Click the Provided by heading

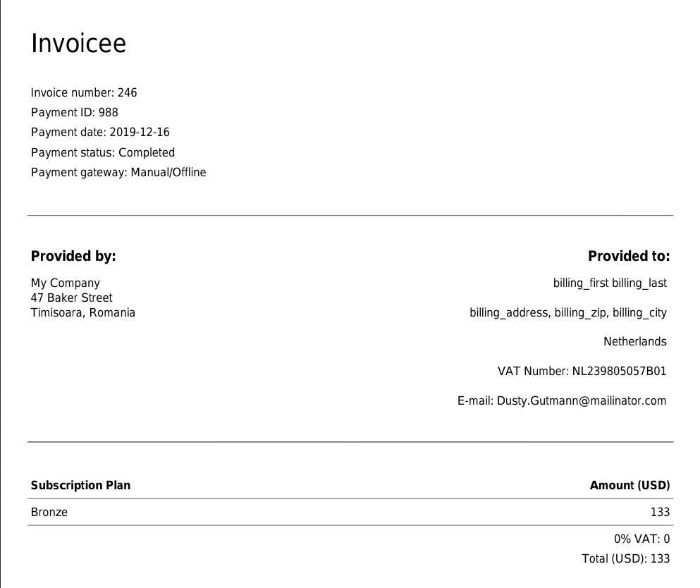[x=73, y=256]
